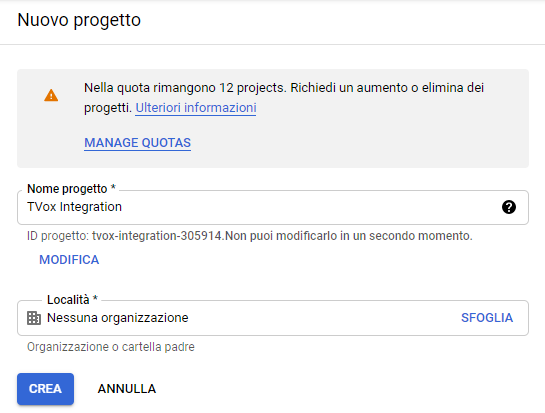Click the quota warning message text
The width and height of the screenshot is (545, 413).
click(284, 98)
